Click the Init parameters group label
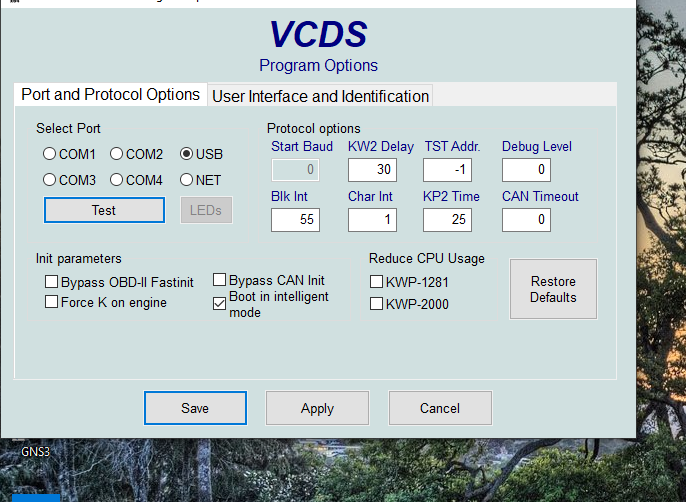The width and height of the screenshot is (686, 502). click(x=78, y=258)
